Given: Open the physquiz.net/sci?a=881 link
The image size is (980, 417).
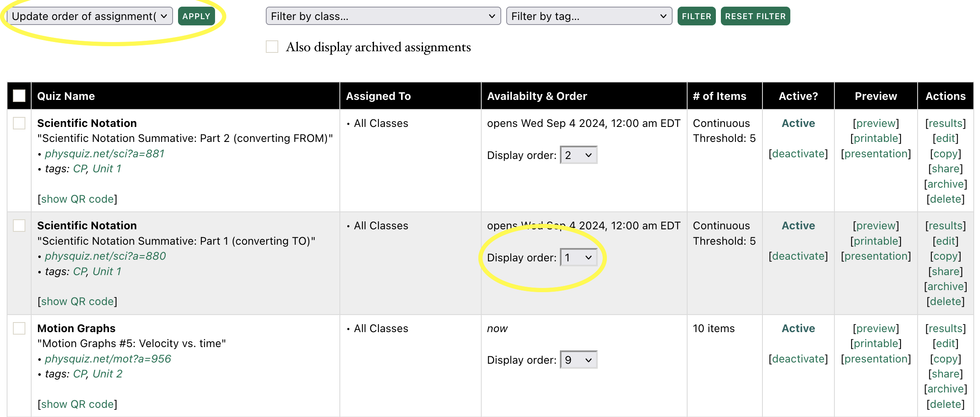Looking at the screenshot, I should coord(104,154).
